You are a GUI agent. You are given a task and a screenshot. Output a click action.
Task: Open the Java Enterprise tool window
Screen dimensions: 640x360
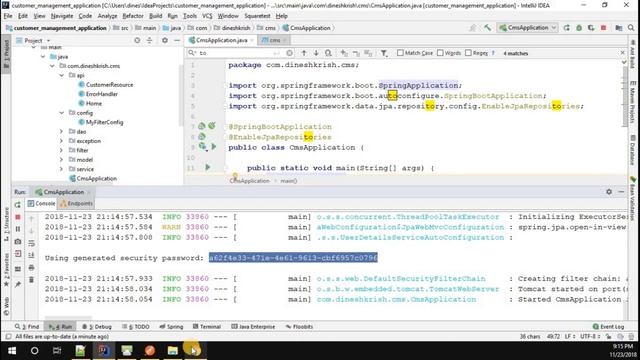click(253, 327)
